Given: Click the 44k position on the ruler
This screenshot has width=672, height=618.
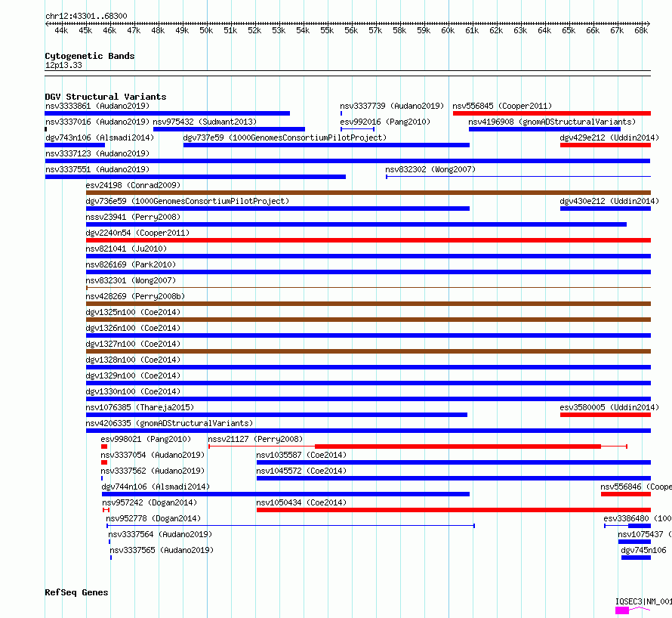Looking at the screenshot, I should point(61,30).
